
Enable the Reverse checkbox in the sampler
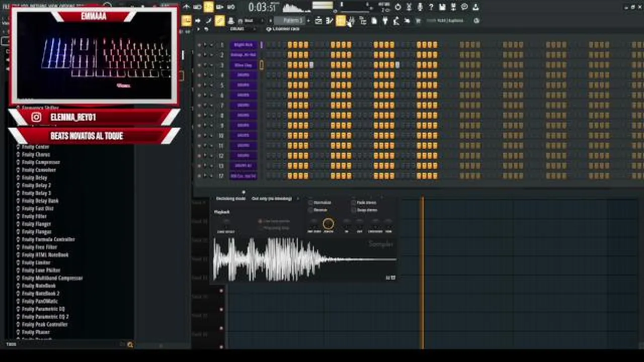coord(310,210)
